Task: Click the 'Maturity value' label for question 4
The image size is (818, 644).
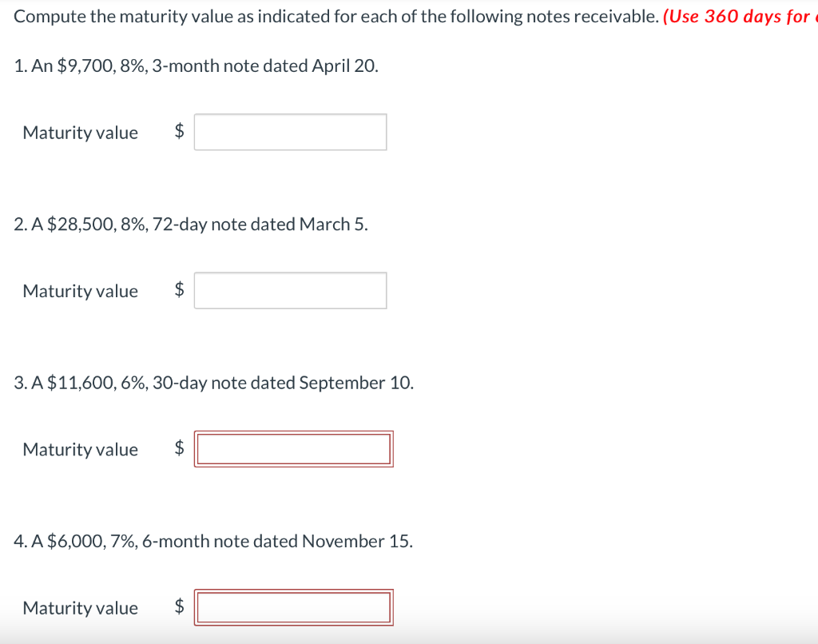Action: [80, 606]
